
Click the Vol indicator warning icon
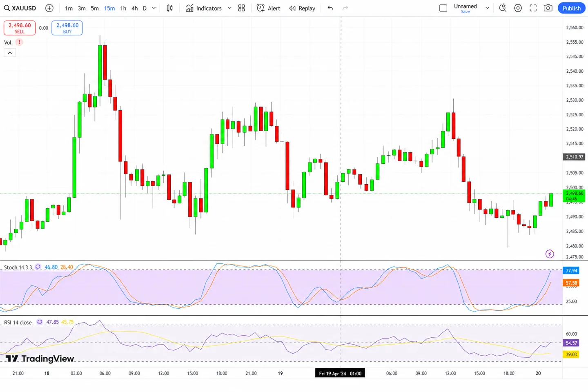coord(19,42)
